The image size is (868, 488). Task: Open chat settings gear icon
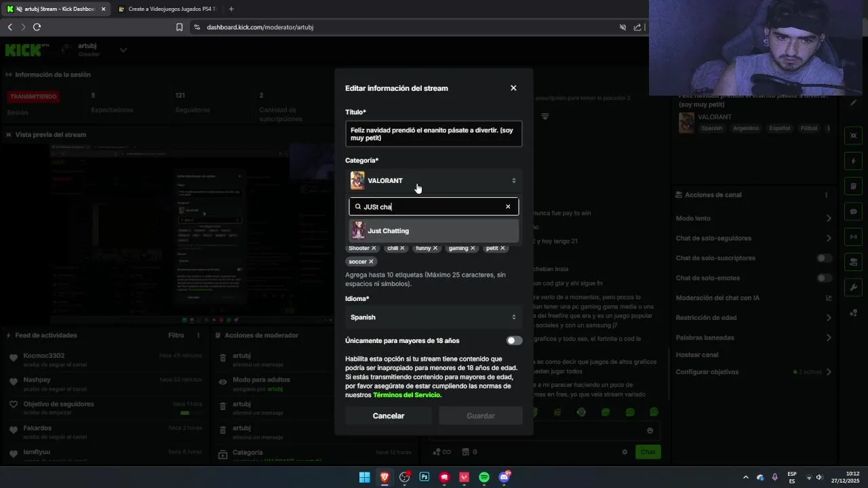(625, 452)
